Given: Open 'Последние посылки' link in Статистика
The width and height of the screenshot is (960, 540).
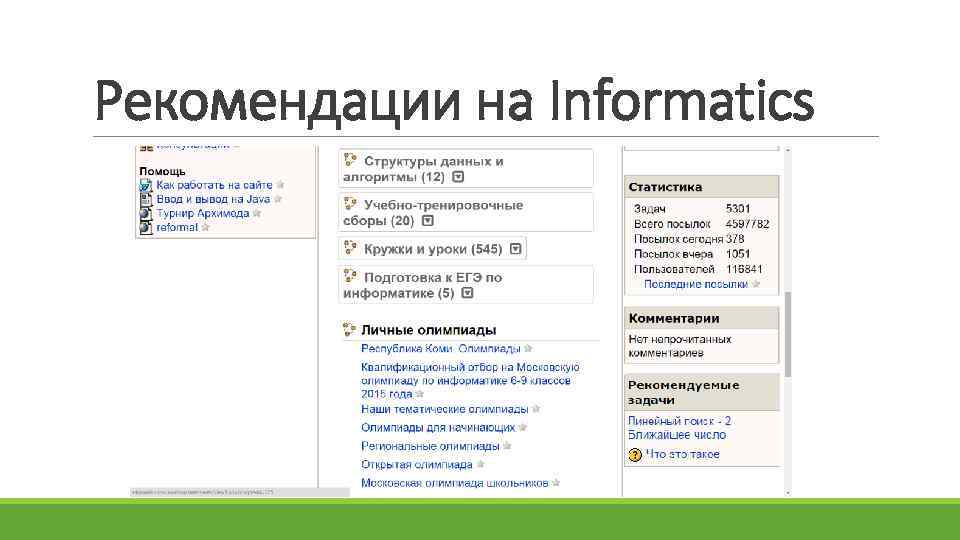Looking at the screenshot, I should point(696,284).
